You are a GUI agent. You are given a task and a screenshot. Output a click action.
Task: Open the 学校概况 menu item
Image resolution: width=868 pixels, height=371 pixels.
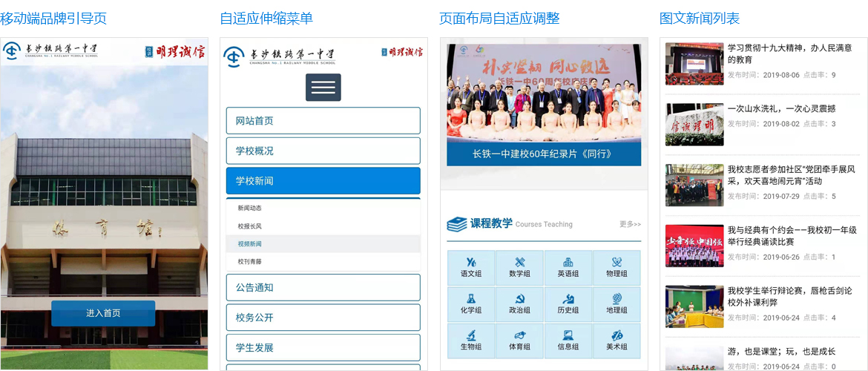[323, 151]
